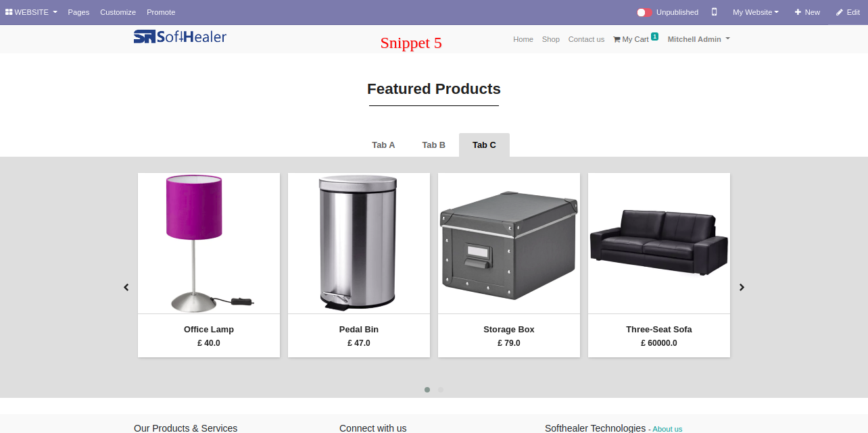Switch to Tab A
The height and width of the screenshot is (433, 868).
383,145
